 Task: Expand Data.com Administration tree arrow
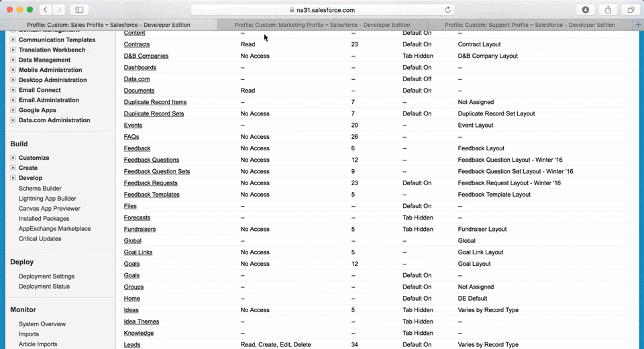coord(13,120)
